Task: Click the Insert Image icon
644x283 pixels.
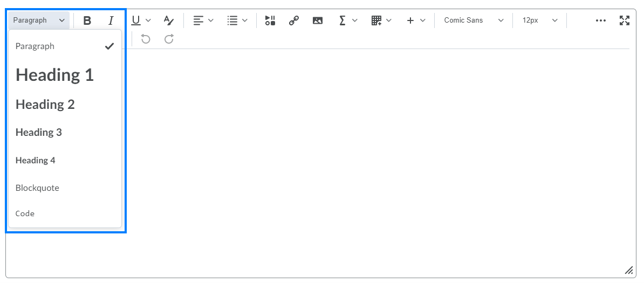Action: point(318,20)
